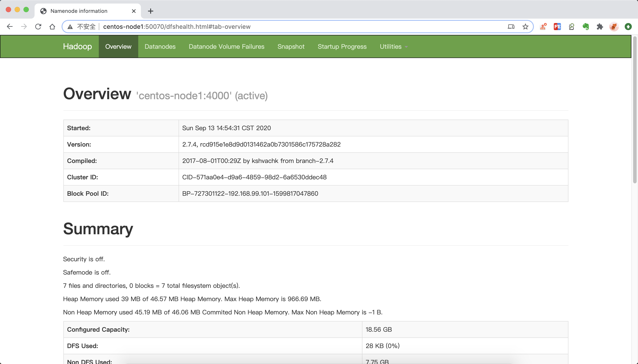Open the red FE extension icon

[557, 27]
